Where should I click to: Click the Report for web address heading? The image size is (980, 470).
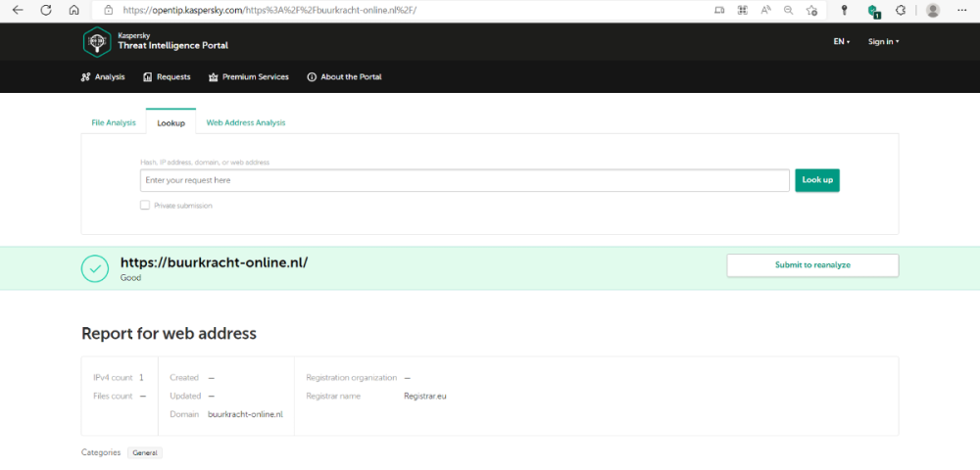(169, 333)
